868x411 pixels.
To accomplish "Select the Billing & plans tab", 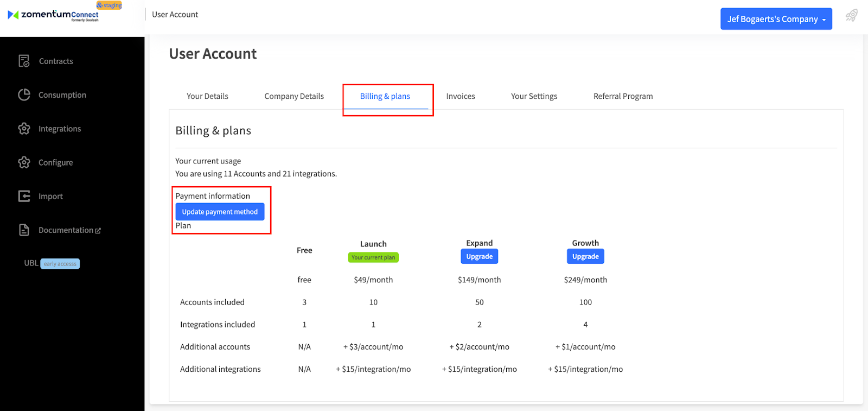I will 385,96.
